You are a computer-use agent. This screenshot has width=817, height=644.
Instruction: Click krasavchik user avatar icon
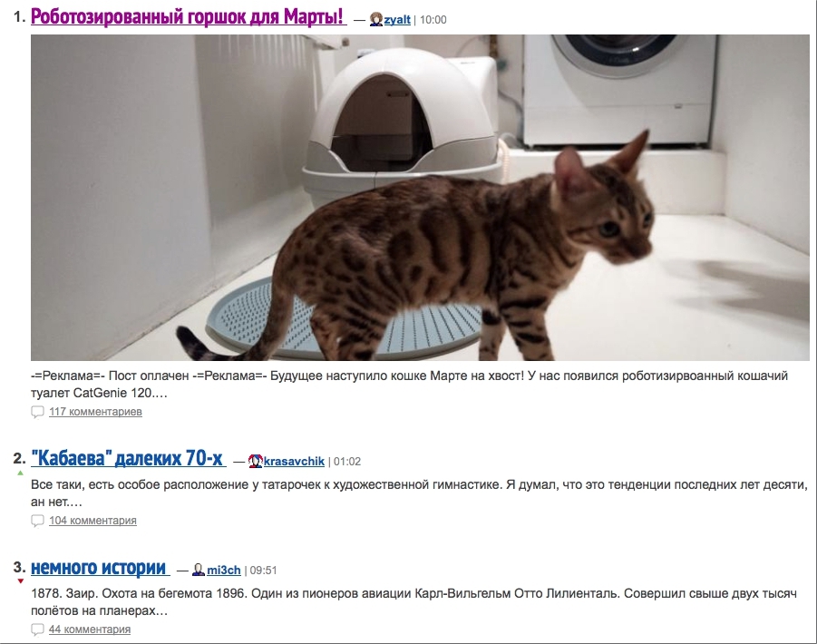(256, 461)
